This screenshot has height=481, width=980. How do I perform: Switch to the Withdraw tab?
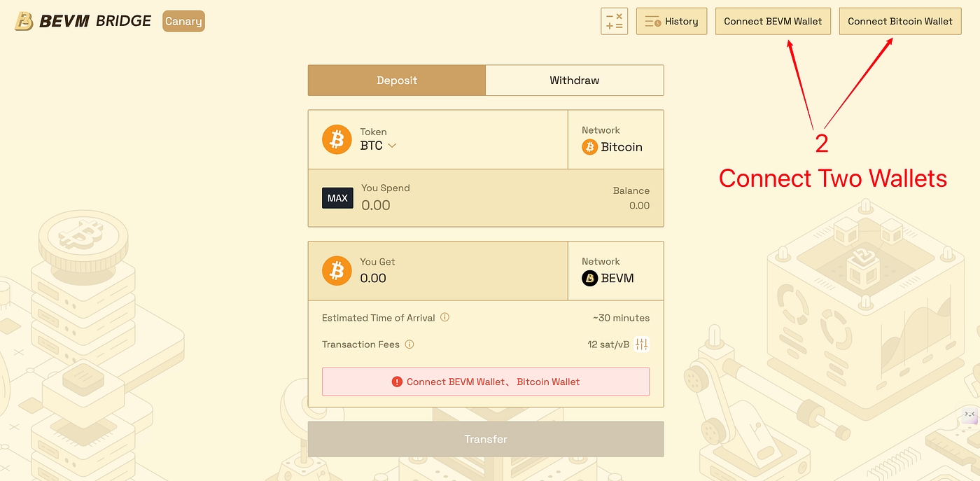click(x=574, y=81)
